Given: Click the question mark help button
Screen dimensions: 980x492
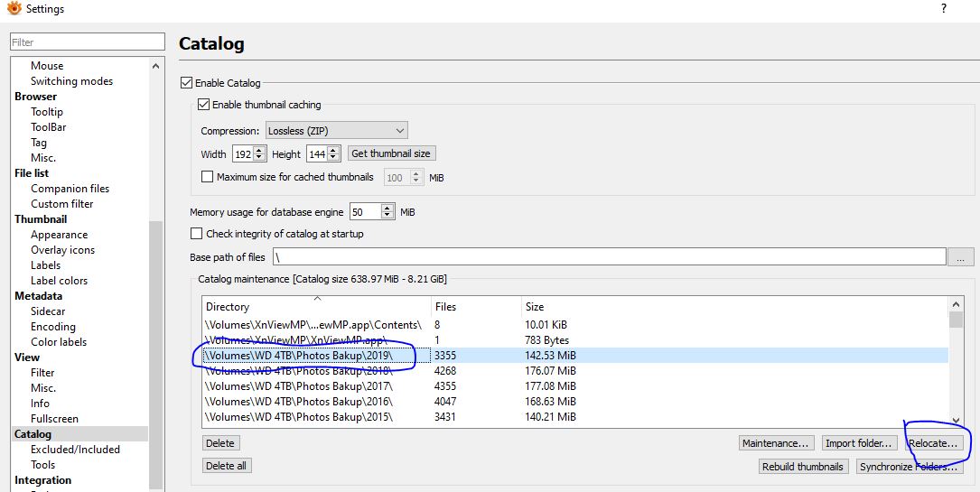Looking at the screenshot, I should [944, 9].
